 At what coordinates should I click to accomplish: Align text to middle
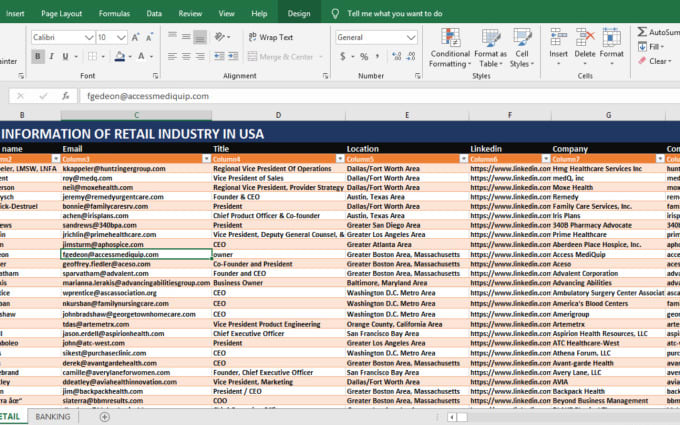186,36
